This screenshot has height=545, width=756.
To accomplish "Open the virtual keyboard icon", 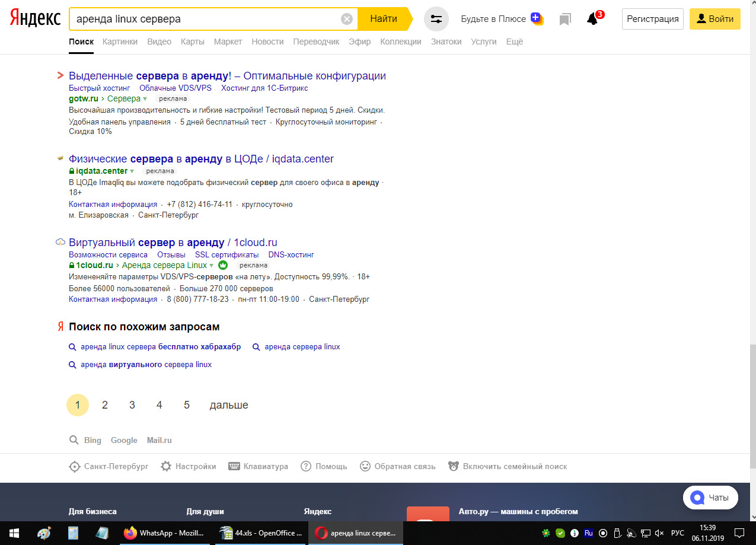I will (234, 466).
